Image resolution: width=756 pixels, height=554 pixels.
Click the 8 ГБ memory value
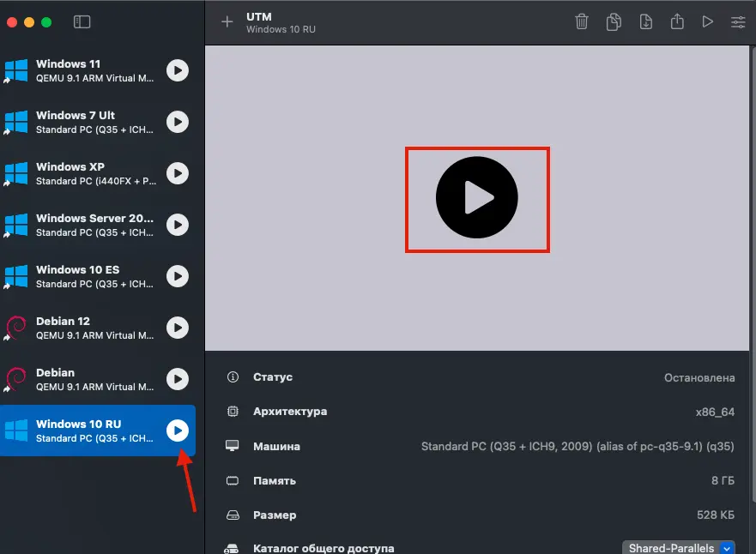pos(723,481)
